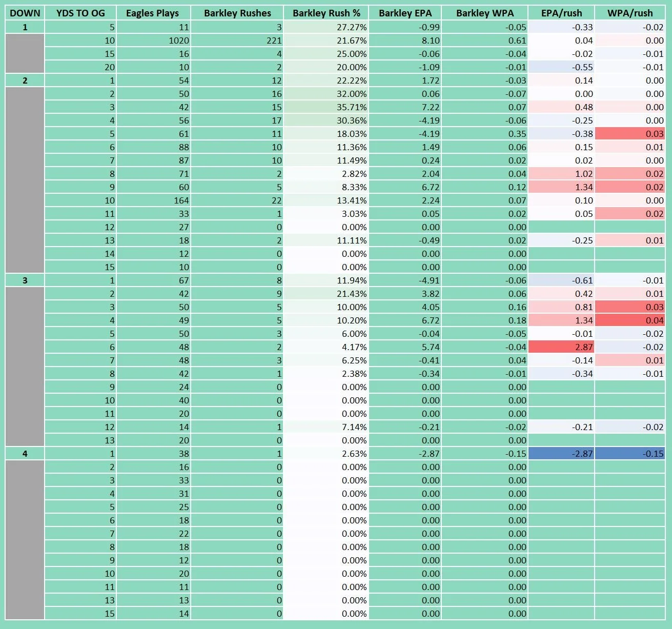This screenshot has height=629, width=672.
Task: Click the "Barkley WPA" column header
Action: point(484,13)
